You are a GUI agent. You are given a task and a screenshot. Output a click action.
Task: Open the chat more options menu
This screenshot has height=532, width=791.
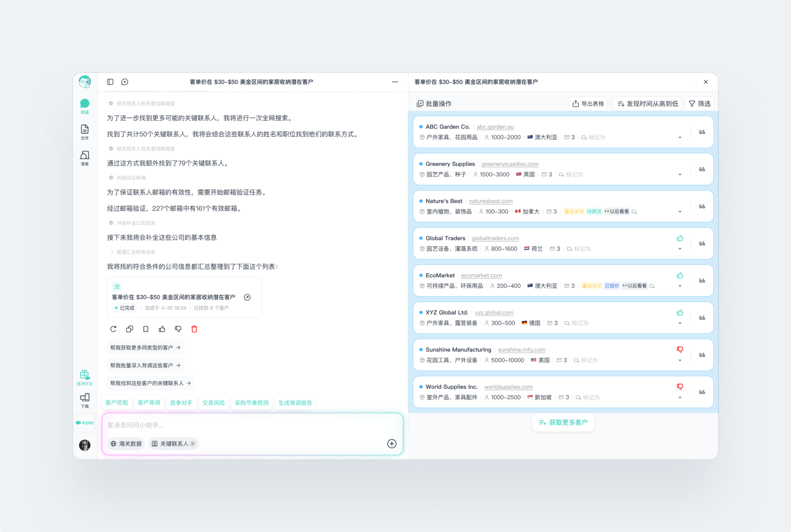tap(395, 82)
